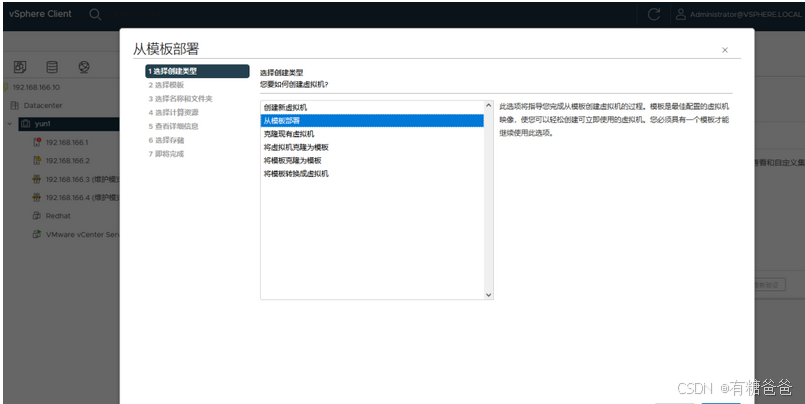805x404 pixels.
Task: Click host 192.168.166.2 warning icon
Action: tap(36, 161)
